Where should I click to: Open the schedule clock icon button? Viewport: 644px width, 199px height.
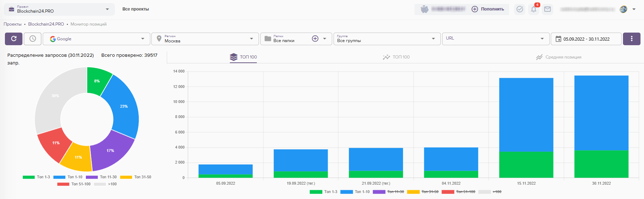[x=33, y=39]
